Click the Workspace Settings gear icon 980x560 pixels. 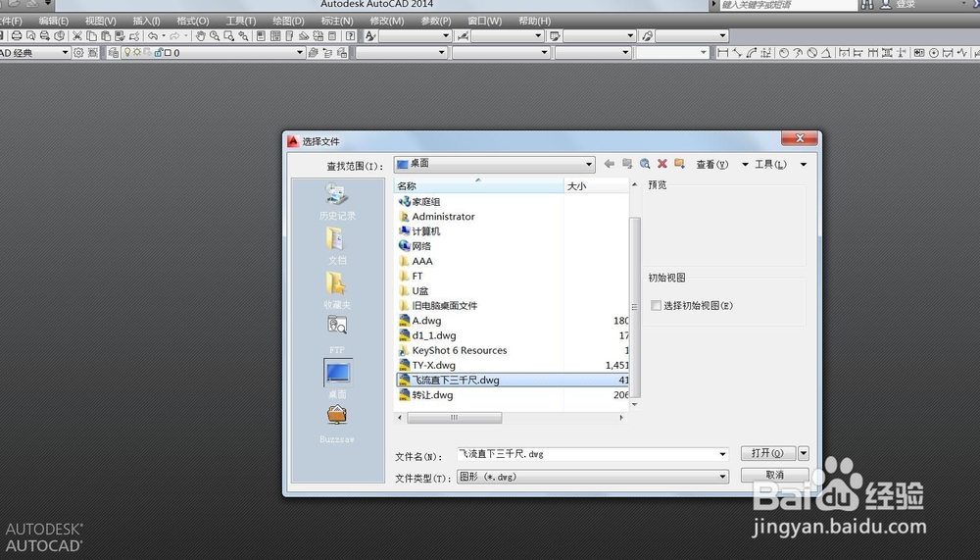click(x=78, y=53)
